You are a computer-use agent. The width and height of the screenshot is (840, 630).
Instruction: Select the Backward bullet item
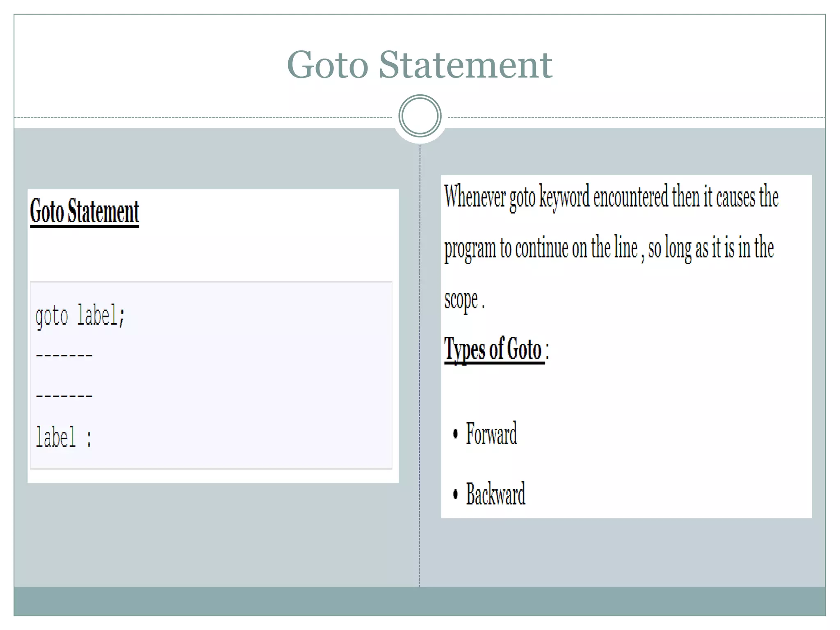495,494
